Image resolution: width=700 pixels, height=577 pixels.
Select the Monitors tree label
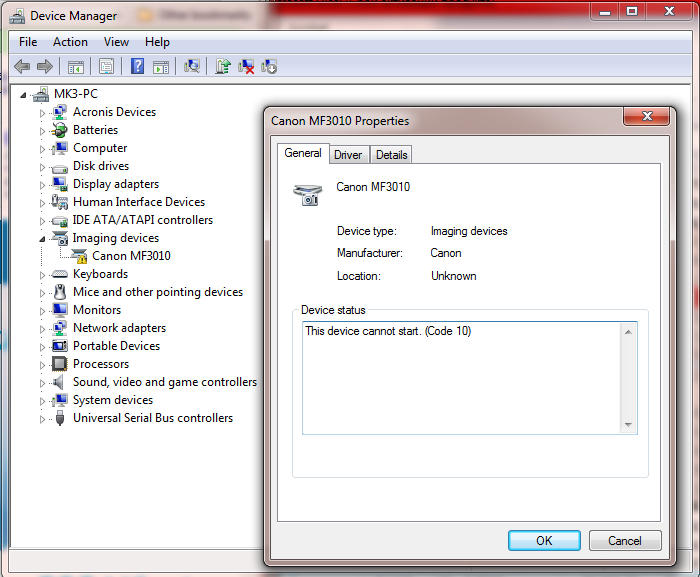tap(97, 310)
